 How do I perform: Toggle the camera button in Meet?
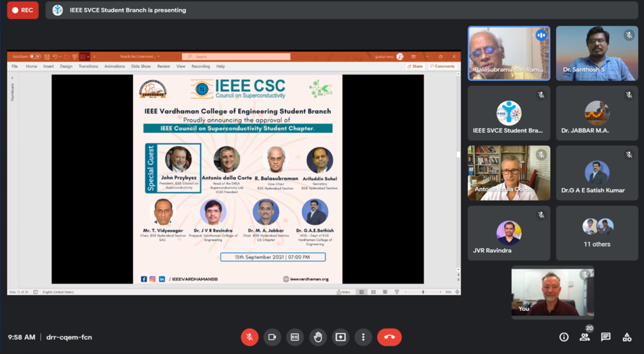(x=272, y=337)
